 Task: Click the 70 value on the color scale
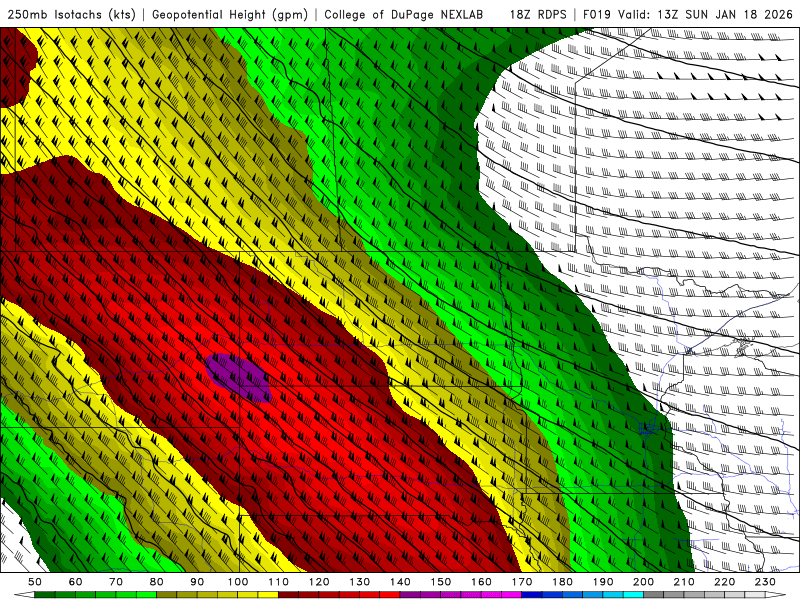click(x=116, y=582)
